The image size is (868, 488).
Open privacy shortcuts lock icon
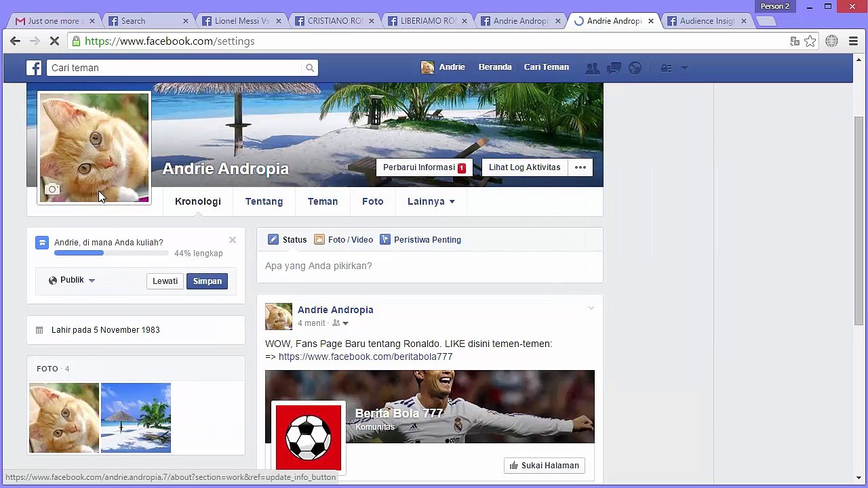667,68
